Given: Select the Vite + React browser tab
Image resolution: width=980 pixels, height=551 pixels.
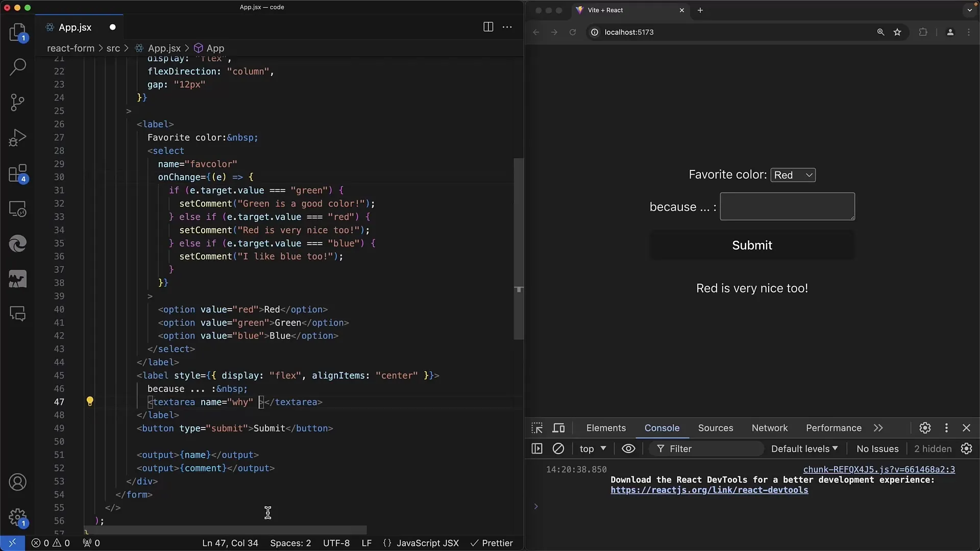Looking at the screenshot, I should [630, 10].
